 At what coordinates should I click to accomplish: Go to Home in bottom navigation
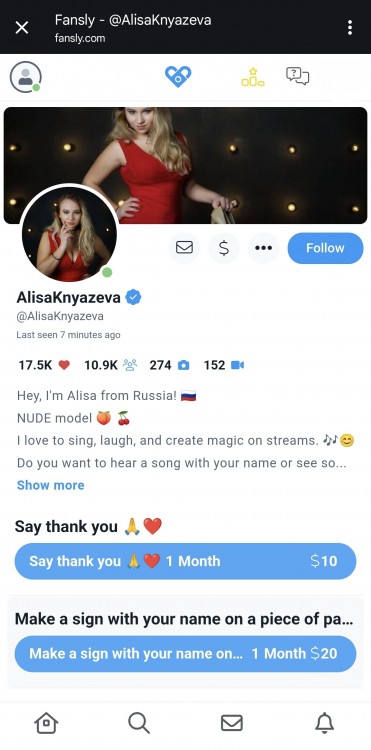tap(46, 722)
